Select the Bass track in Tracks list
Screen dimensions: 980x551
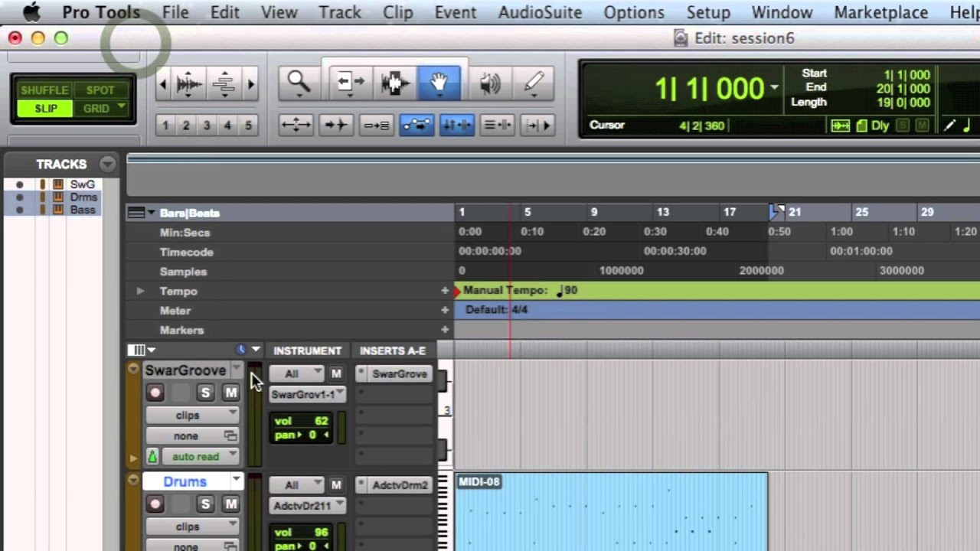[82, 210]
